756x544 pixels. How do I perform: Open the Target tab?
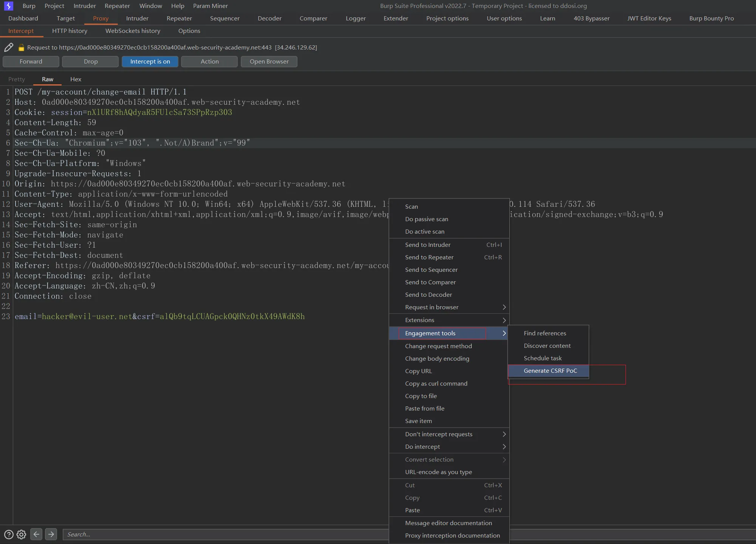point(66,18)
